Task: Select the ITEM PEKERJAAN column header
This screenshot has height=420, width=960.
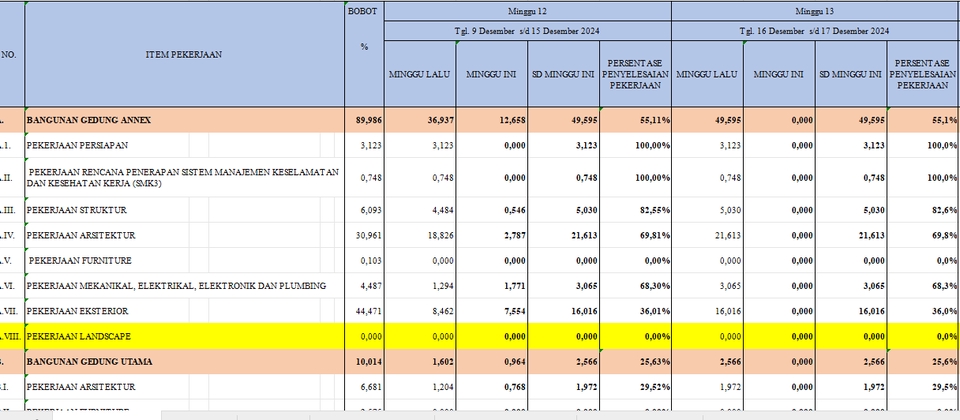Action: [183, 54]
